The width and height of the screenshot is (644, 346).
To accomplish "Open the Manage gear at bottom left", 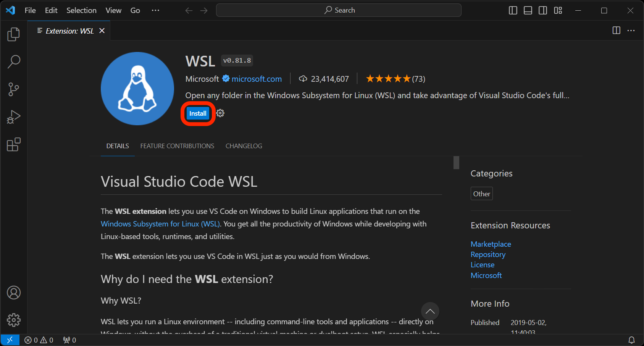I will 14,320.
